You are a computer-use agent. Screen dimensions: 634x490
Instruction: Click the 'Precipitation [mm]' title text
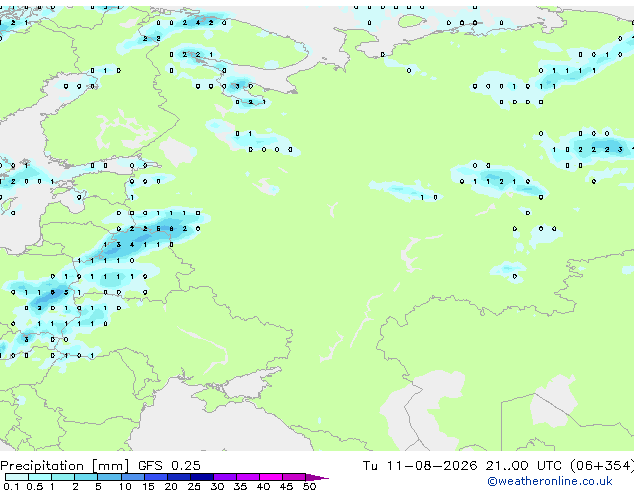[65, 466]
